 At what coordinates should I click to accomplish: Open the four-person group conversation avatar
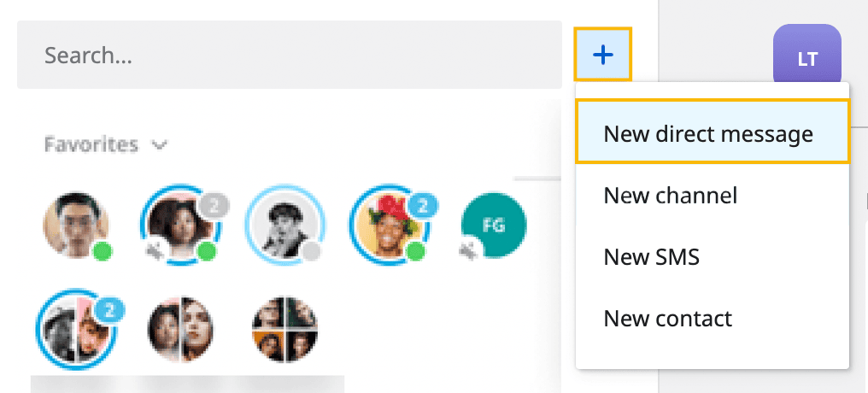pos(284,329)
